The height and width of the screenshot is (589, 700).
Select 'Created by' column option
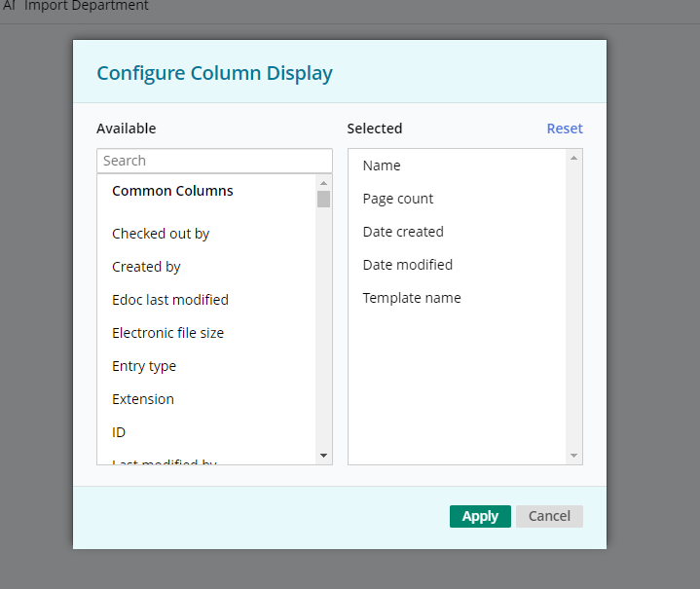tap(146, 267)
